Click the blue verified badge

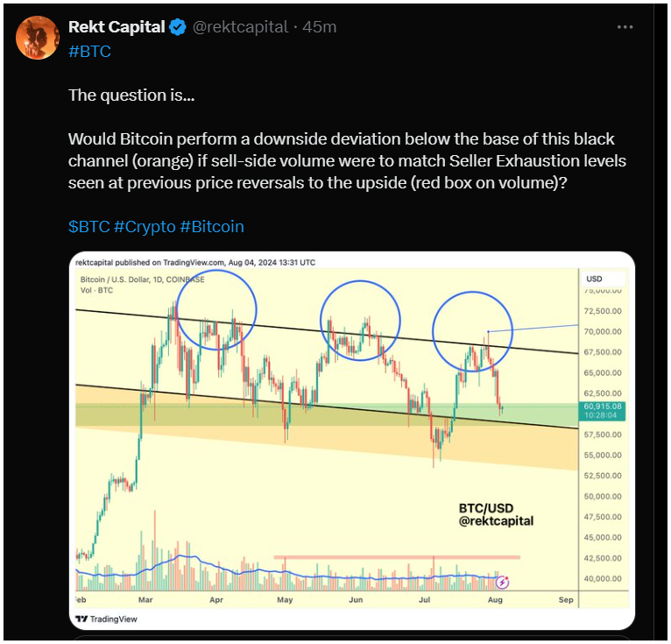click(x=178, y=27)
